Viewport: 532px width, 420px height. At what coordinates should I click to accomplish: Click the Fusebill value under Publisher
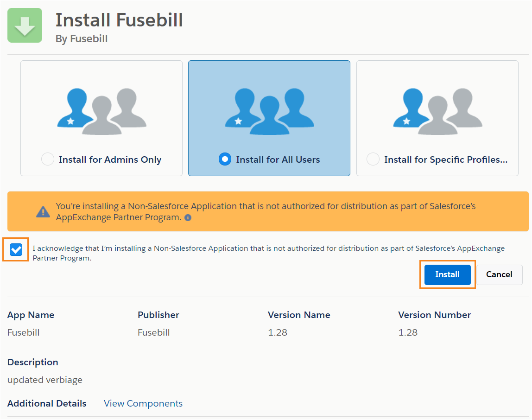[x=154, y=332]
